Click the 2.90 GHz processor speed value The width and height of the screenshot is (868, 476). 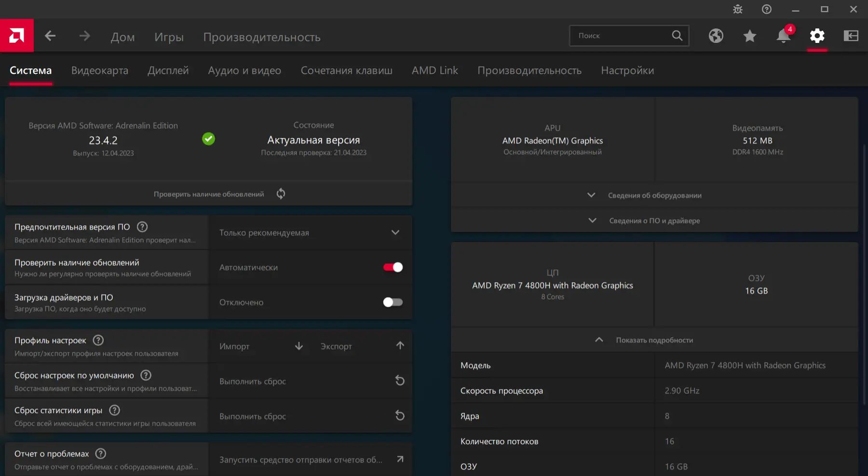(682, 391)
